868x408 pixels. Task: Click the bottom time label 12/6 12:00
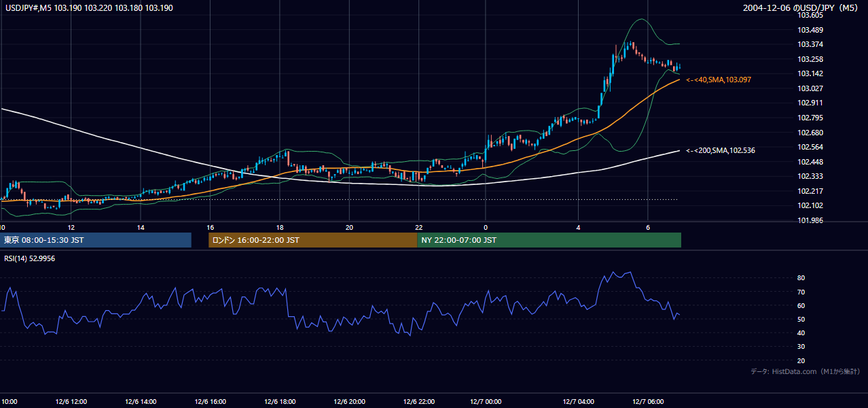pos(71,402)
